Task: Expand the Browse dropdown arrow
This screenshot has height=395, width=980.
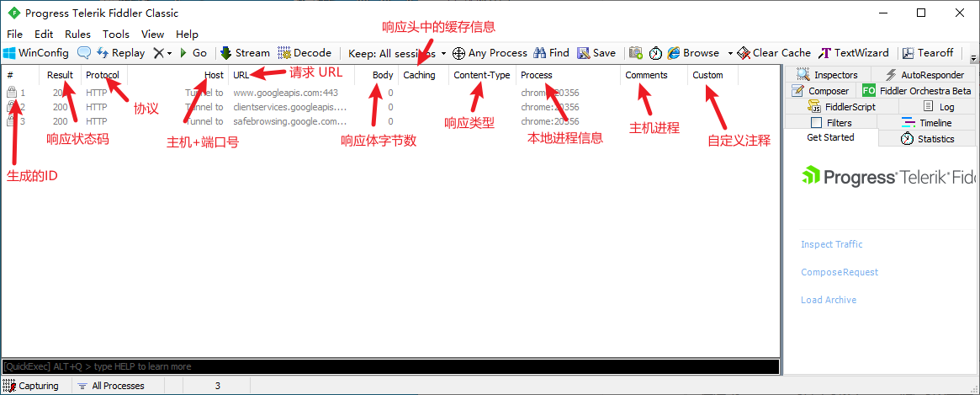Action: click(x=731, y=54)
